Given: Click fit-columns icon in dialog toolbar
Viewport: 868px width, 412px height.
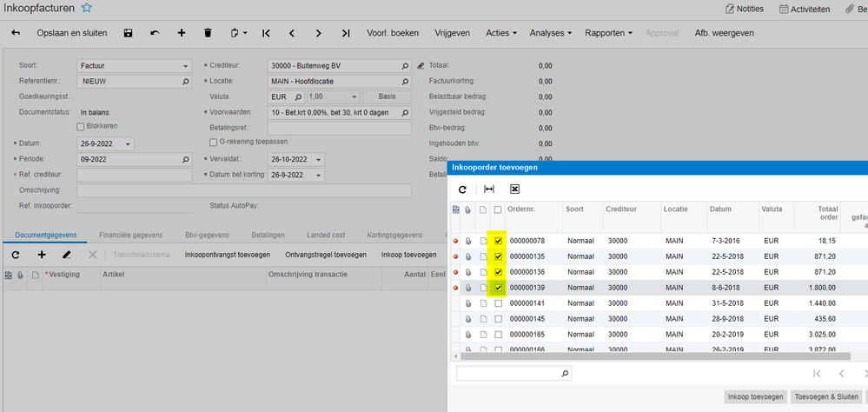Looking at the screenshot, I should [x=489, y=189].
